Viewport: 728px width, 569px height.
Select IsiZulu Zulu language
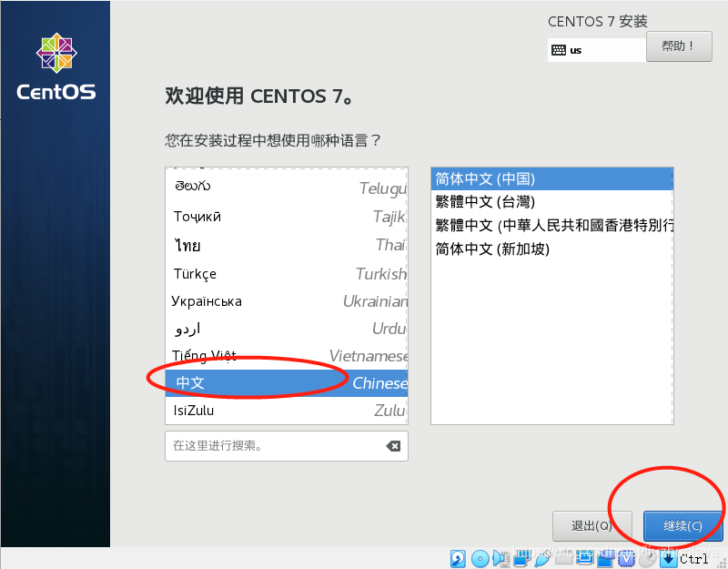(287, 411)
